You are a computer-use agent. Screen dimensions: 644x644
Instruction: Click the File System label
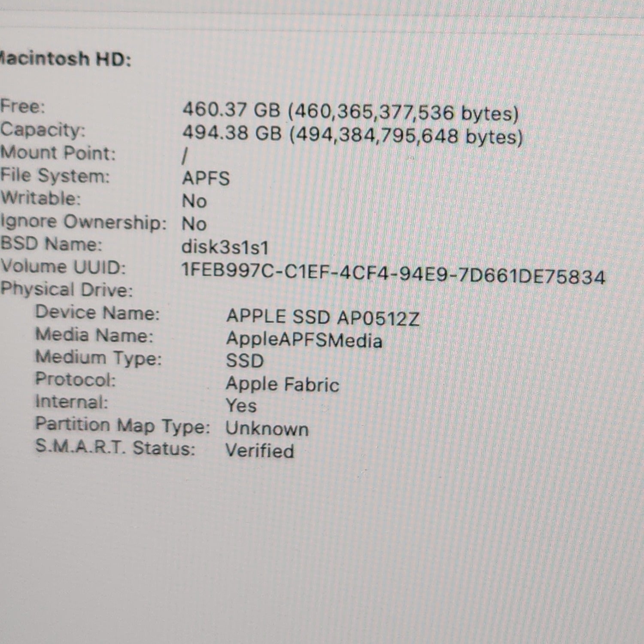click(55, 176)
